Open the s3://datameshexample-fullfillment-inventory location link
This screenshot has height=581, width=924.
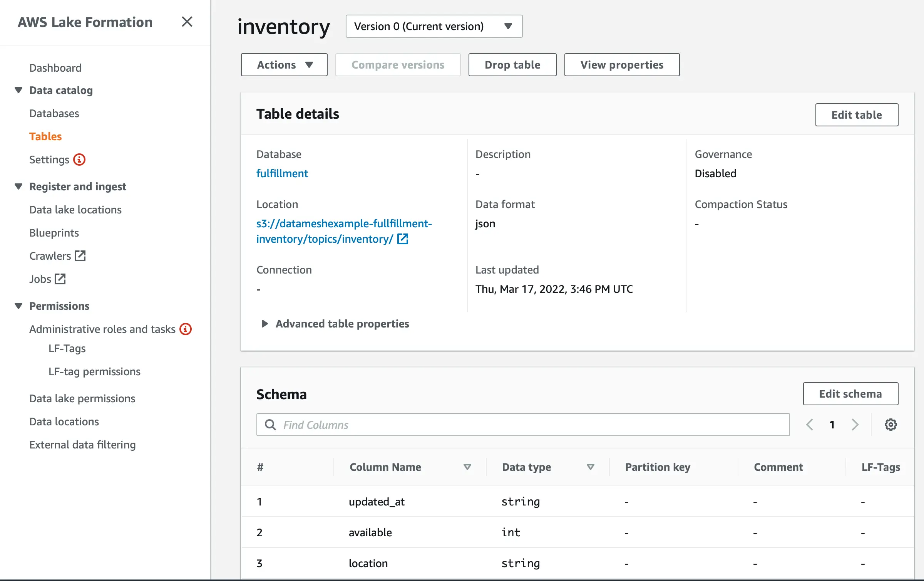point(344,231)
